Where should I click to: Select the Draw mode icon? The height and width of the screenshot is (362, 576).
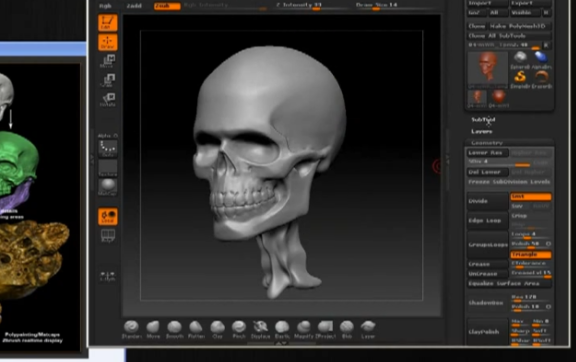click(x=108, y=42)
